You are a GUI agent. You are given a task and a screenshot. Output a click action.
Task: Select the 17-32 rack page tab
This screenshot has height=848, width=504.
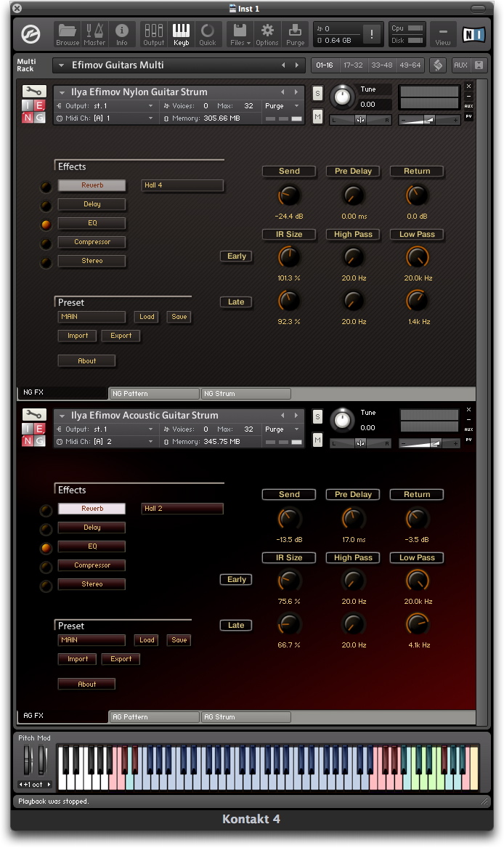(353, 65)
